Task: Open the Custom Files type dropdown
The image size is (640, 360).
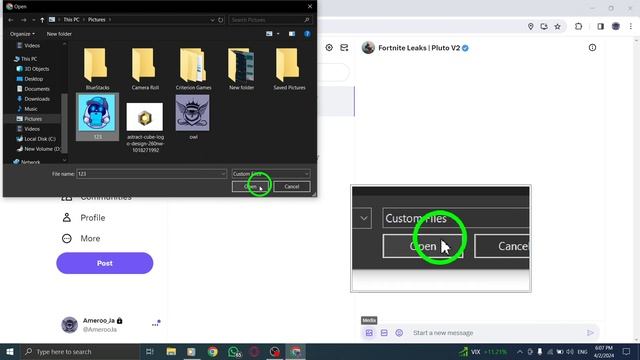Action: [271, 174]
